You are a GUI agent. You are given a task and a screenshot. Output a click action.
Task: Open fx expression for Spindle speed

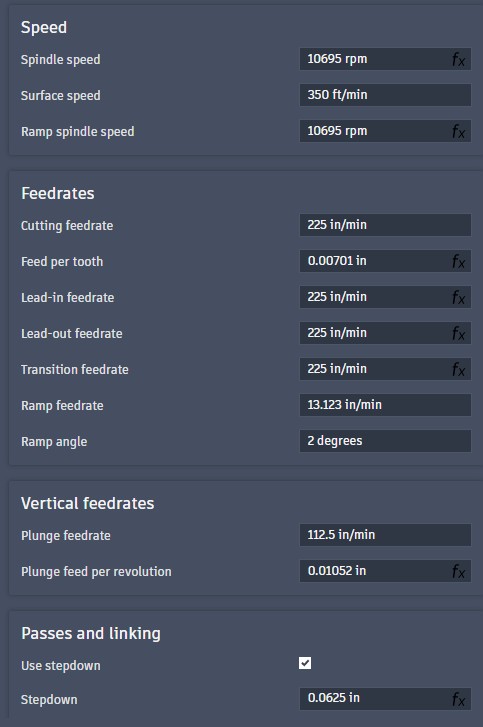point(458,59)
